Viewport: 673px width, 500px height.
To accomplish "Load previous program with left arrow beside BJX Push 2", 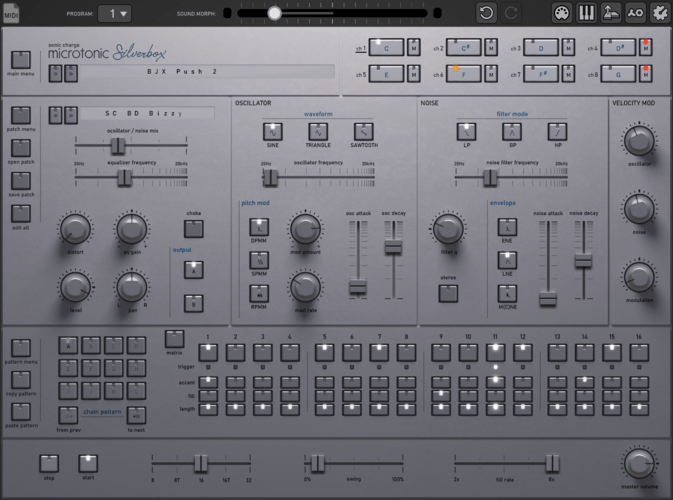I will 55,73.
